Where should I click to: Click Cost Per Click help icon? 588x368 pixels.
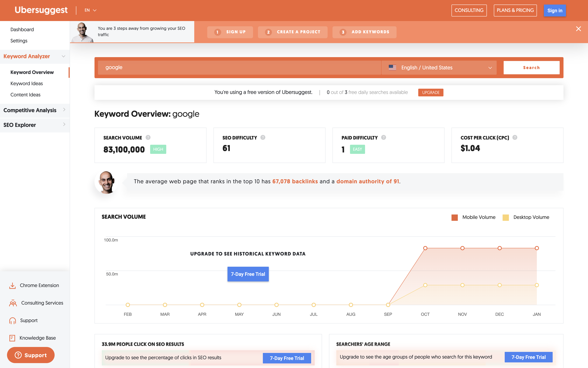[x=515, y=138]
